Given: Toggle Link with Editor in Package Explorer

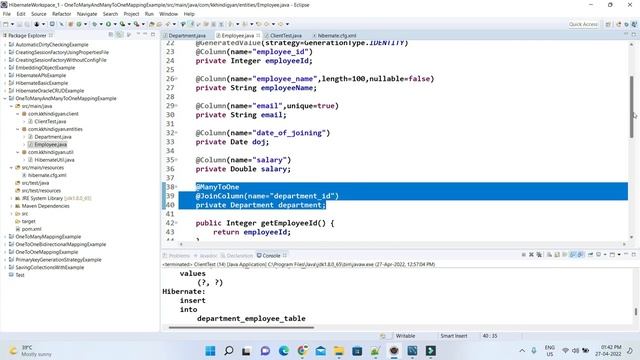Looking at the screenshot, I should click(x=119, y=35).
